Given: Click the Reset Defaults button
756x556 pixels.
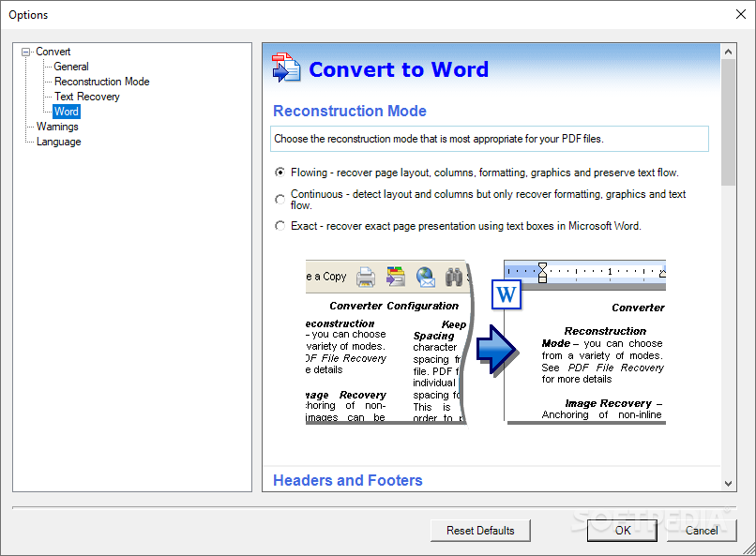Looking at the screenshot, I should pos(480,531).
